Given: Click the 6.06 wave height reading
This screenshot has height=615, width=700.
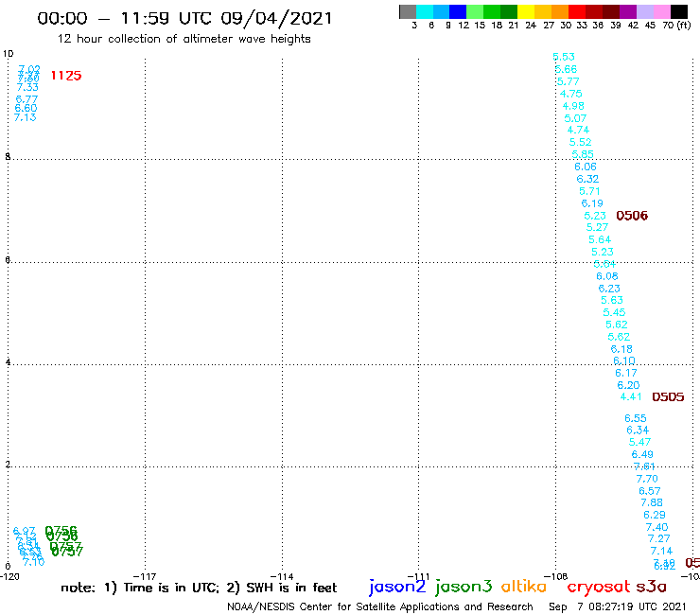Looking at the screenshot, I should 586,167.
